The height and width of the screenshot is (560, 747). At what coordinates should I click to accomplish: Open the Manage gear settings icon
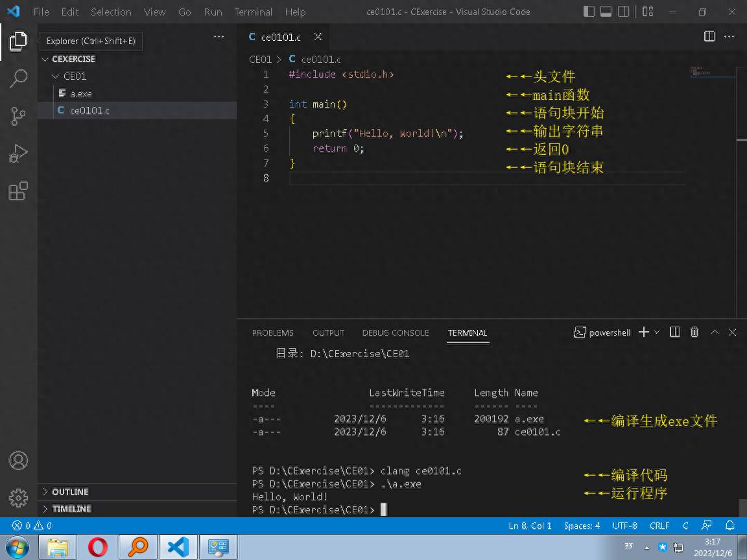(18, 498)
